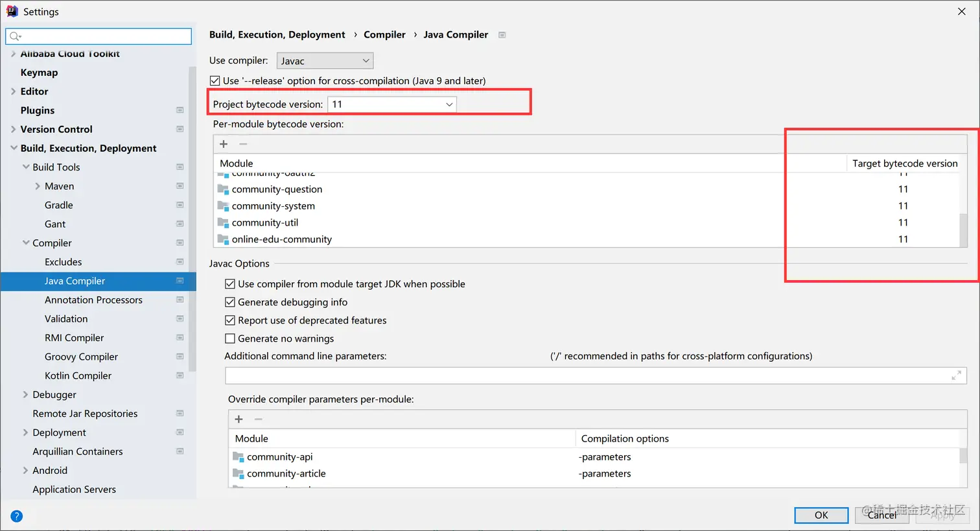Screen dimensions: 980x531
Task: Select Annotation Processors in the settings tree
Action: pos(93,300)
